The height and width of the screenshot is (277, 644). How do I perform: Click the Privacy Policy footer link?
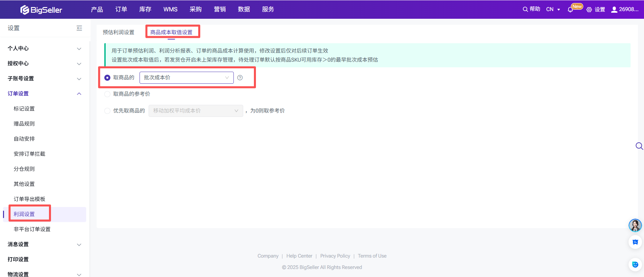(x=335, y=256)
